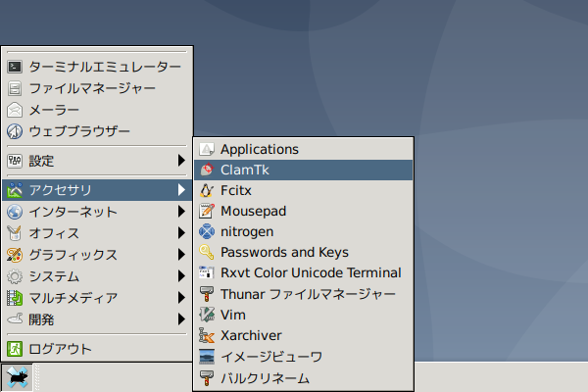The image size is (588, 392).
Task: Expand the 設定 submenu arrow
Action: [x=181, y=161]
